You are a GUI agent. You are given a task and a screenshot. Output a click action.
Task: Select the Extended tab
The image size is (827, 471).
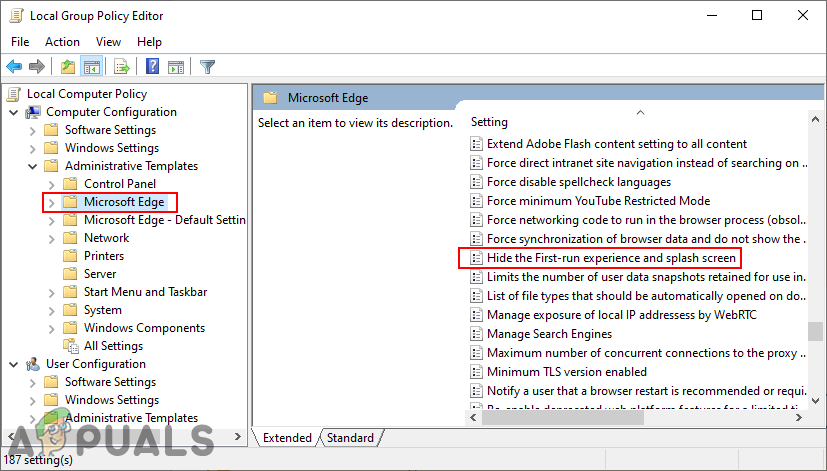click(x=287, y=438)
